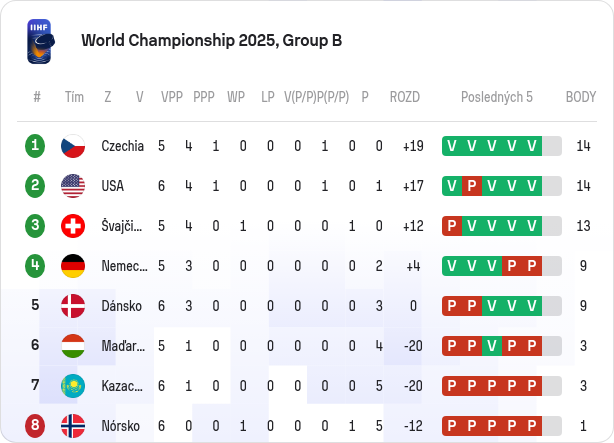614x443 pixels.
Task: Open the Dánsko team name link
Action: [x=121, y=306]
